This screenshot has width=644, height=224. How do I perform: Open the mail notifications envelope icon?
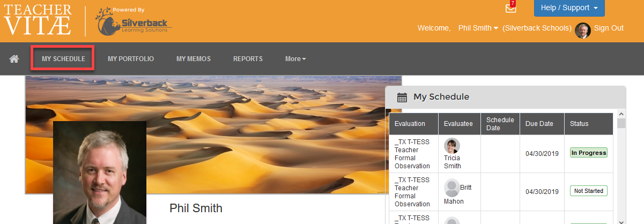[510, 9]
